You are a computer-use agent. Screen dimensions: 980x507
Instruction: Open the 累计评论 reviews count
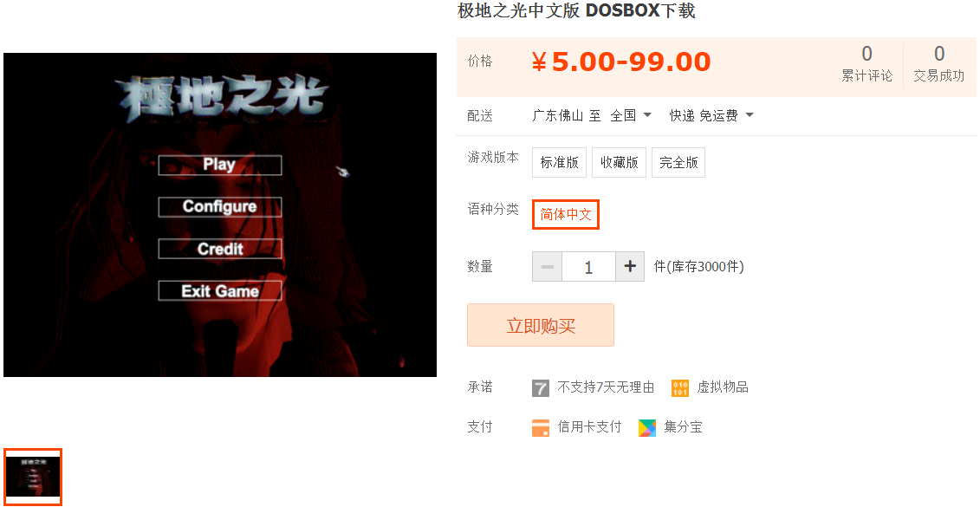(866, 63)
